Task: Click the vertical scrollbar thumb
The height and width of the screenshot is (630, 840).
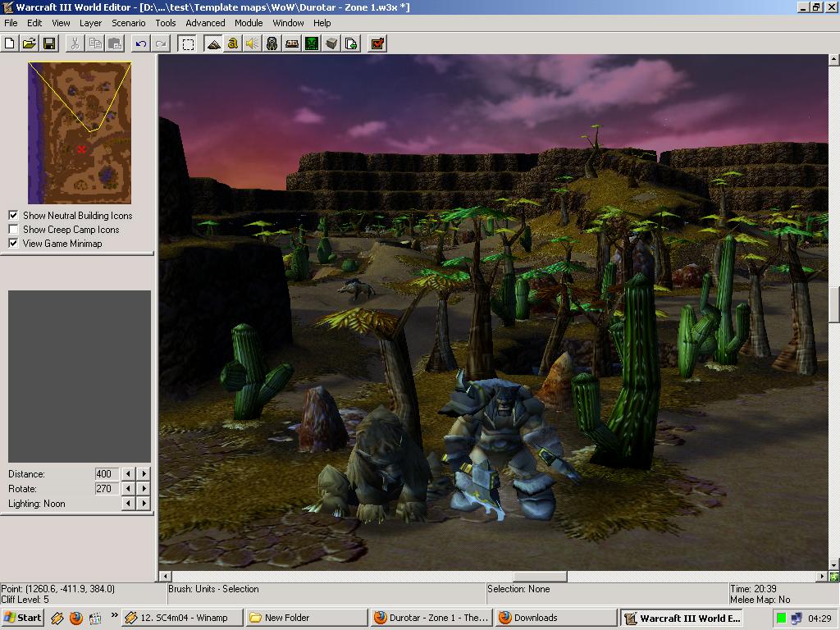Action: click(834, 305)
